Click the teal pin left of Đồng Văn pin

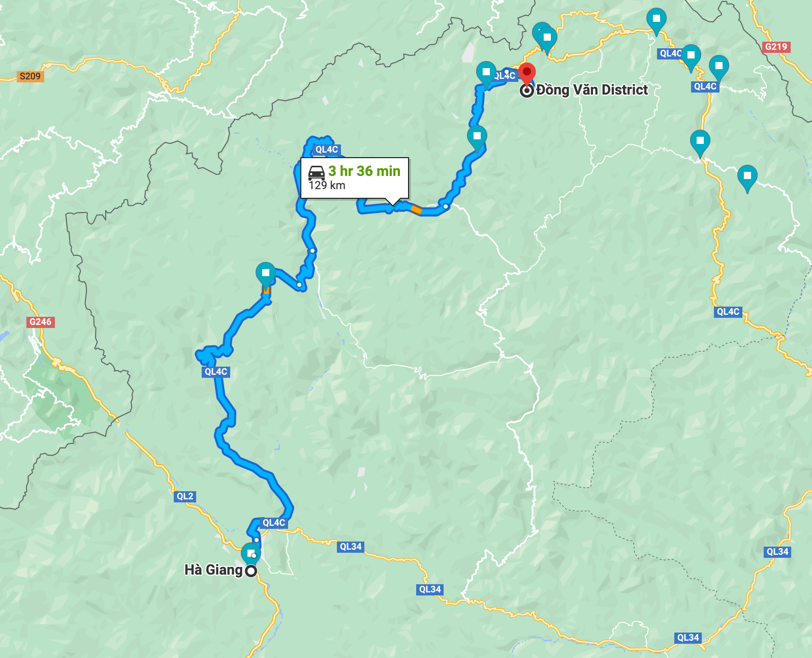486,73
